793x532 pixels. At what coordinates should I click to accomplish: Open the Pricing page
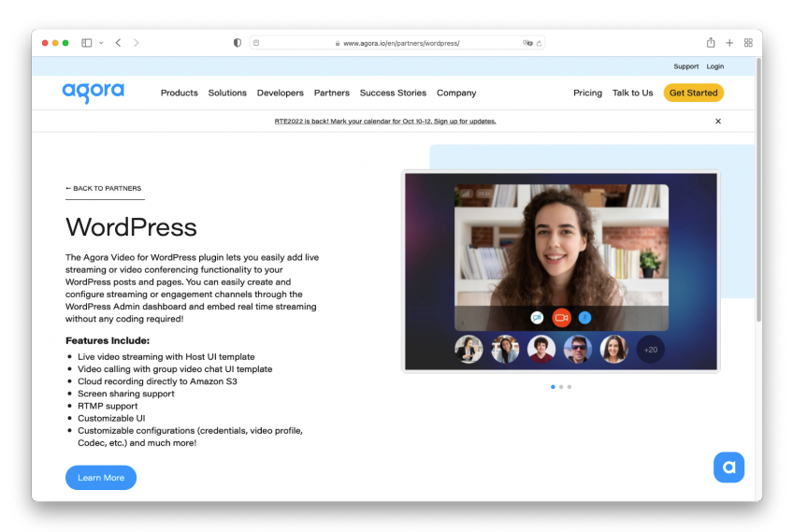click(x=587, y=93)
